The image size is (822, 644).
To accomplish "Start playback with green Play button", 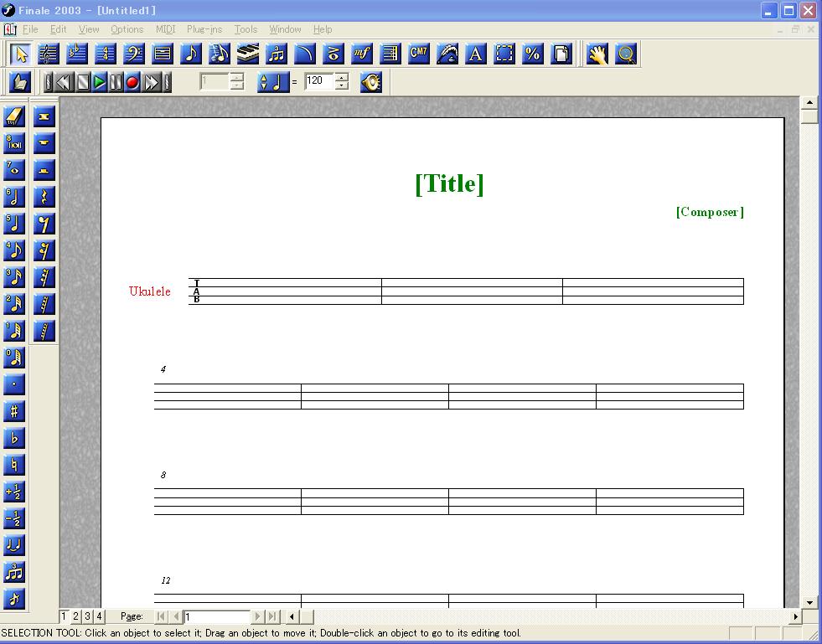I will pyautogui.click(x=99, y=82).
